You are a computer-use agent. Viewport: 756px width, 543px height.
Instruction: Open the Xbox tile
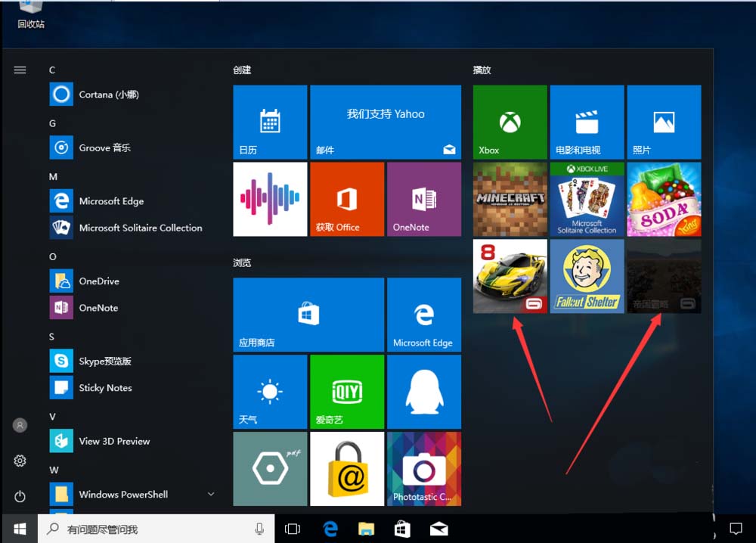[510, 123]
